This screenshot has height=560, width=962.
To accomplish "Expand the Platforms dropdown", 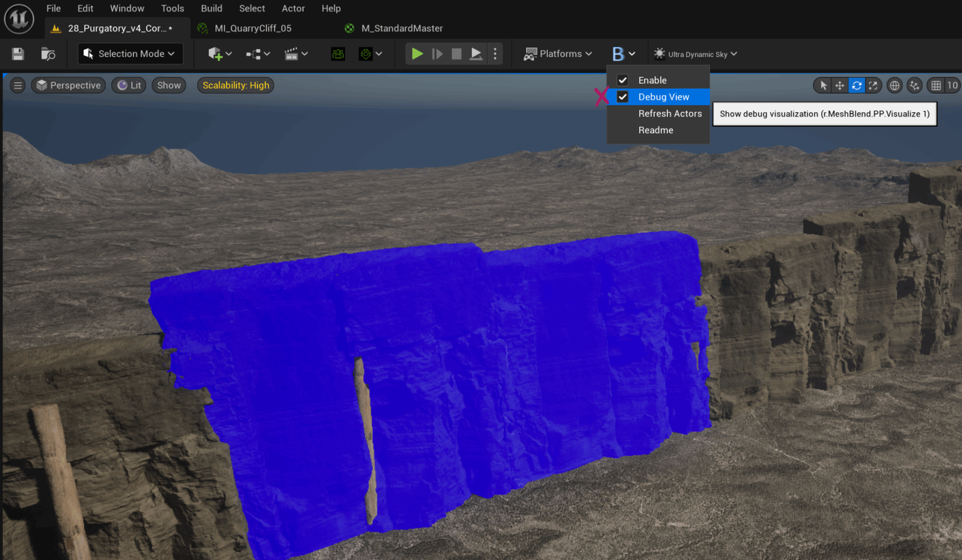I will (558, 53).
